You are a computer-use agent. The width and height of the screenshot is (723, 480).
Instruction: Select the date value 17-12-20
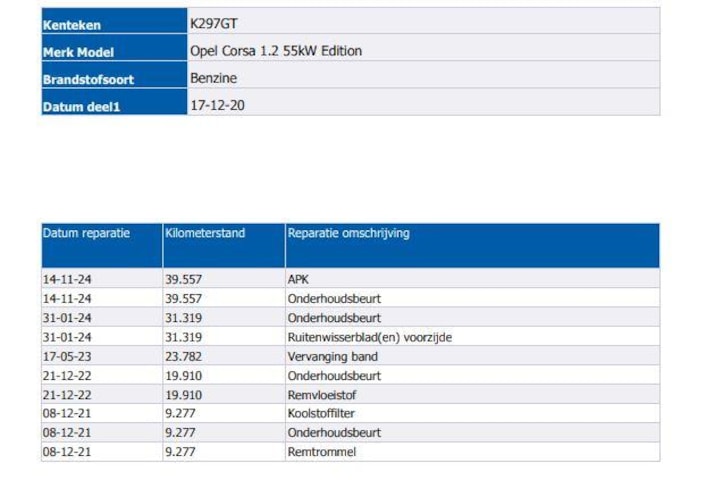216,105
